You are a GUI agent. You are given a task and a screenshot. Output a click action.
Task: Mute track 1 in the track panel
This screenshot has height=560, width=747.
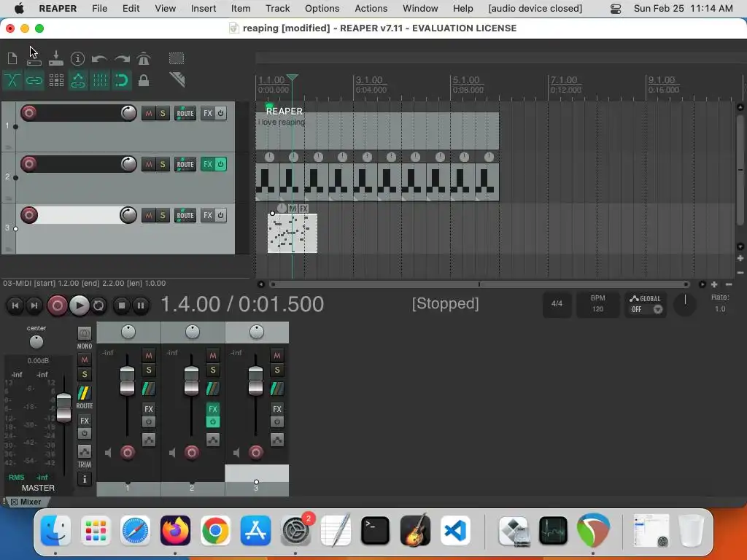pos(149,113)
